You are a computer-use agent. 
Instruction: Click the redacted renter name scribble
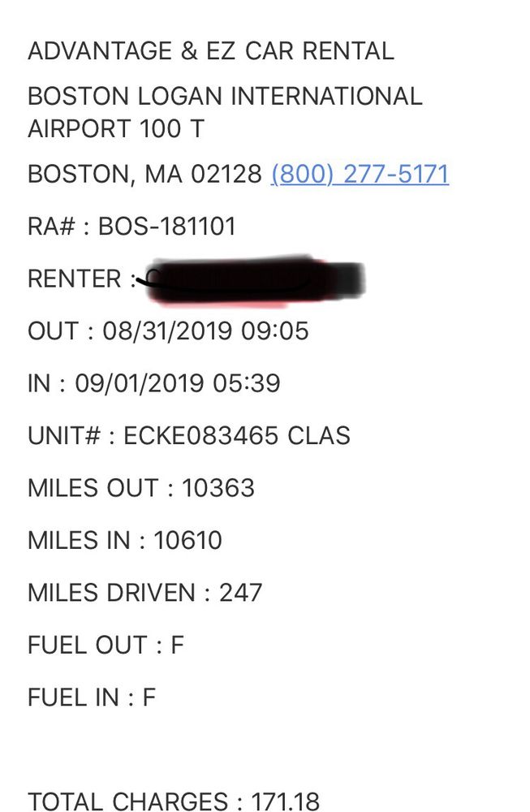(x=252, y=281)
